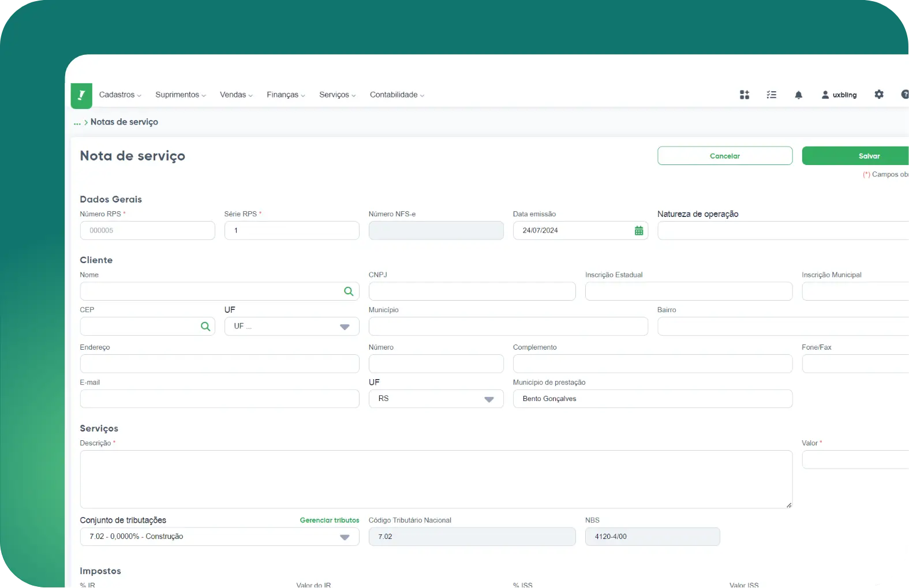The width and height of the screenshot is (909, 588).
Task: Open the apps grid shortcut icon
Action: click(745, 95)
